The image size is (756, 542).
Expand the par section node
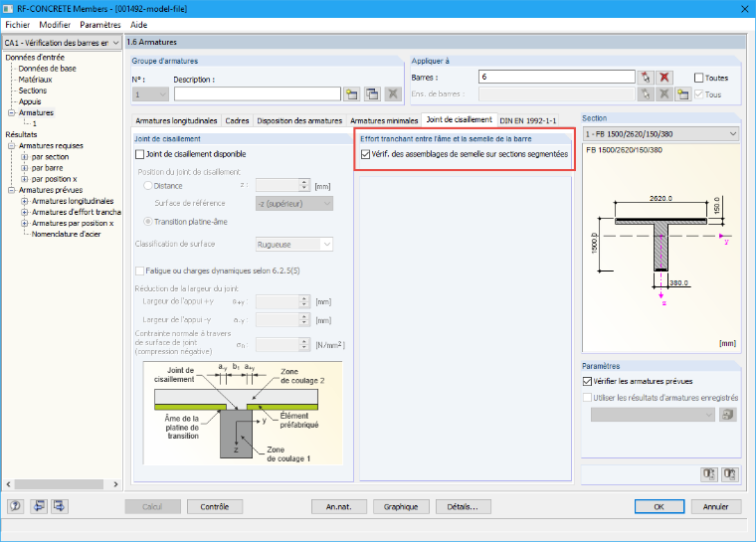click(24, 157)
